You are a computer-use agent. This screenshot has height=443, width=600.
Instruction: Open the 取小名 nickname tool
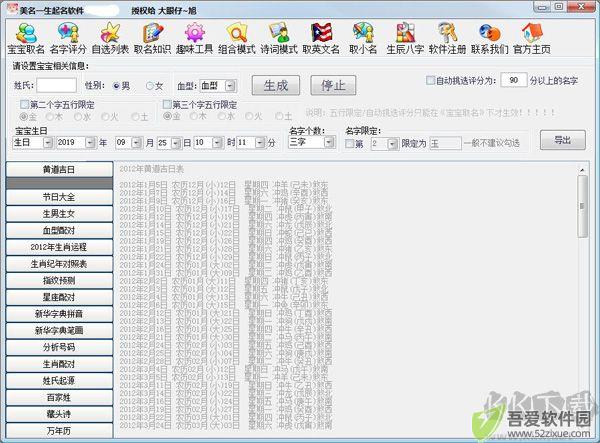(363, 38)
